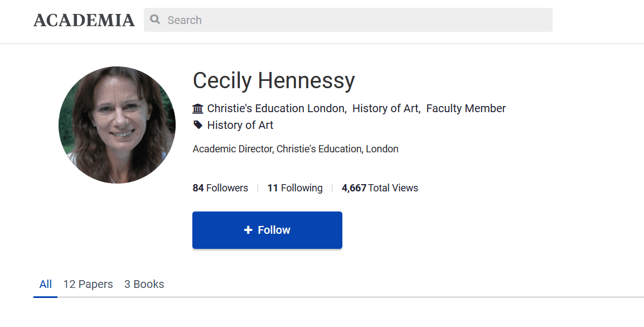
Task: Click the tag icon beside History of Art
Action: point(198,125)
